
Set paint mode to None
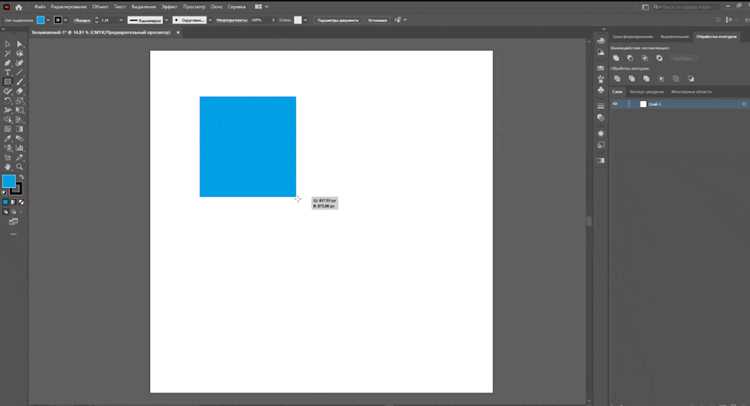(x=21, y=202)
